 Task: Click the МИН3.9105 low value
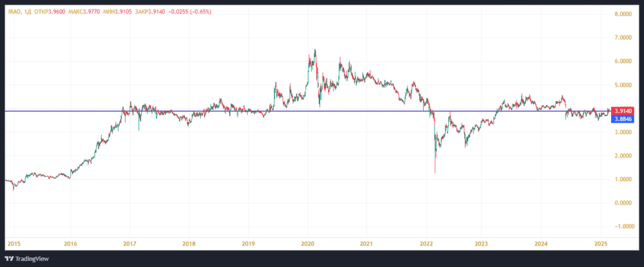pyautogui.click(x=116, y=12)
